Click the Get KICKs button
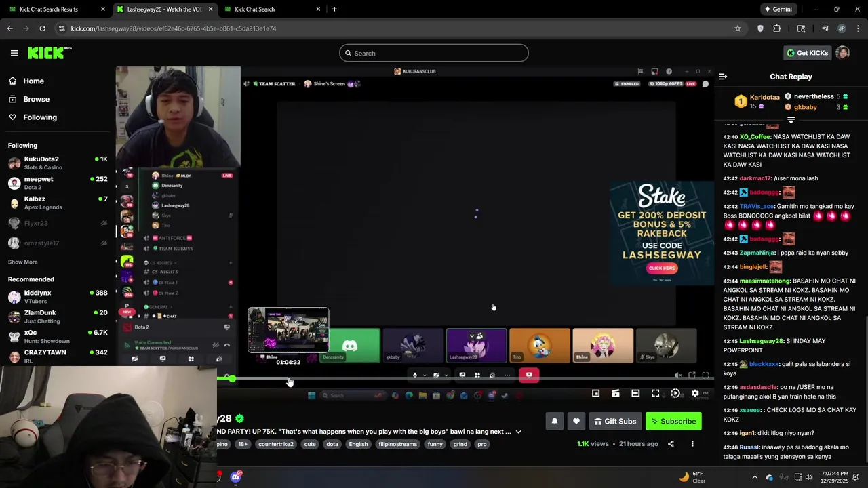This screenshot has height=488, width=868. point(807,53)
